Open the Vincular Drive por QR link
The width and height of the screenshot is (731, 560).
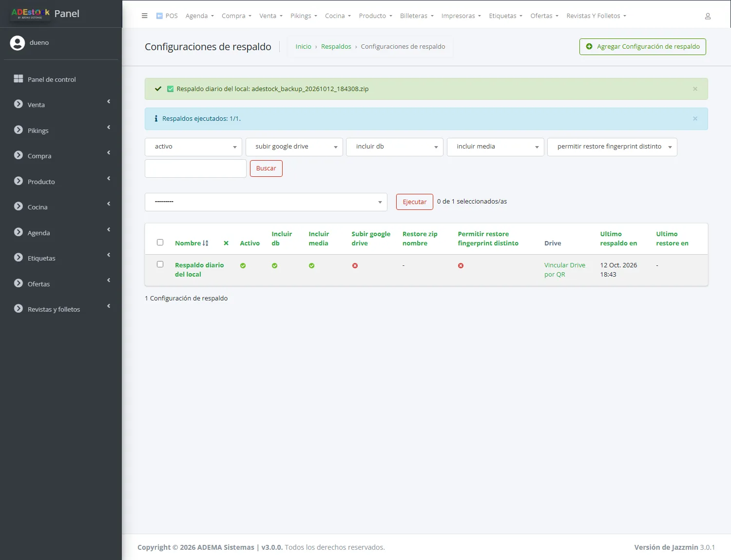565,270
